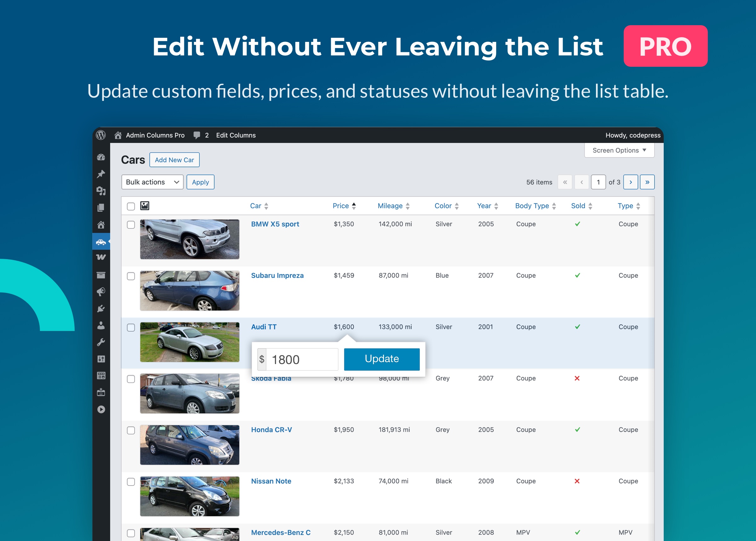
Task: Click the Update button to save the price
Action: [x=381, y=359]
